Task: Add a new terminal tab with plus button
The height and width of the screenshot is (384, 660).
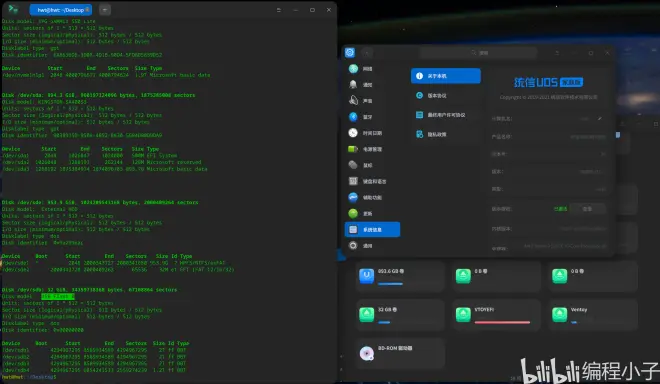Action: pyautogui.click(x=105, y=10)
